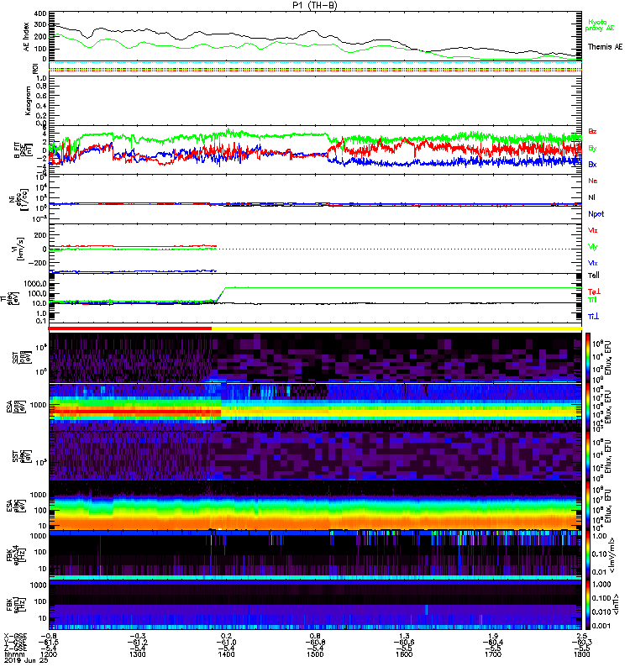
Task: Click the hhmm row label
Action: (x=14, y=654)
